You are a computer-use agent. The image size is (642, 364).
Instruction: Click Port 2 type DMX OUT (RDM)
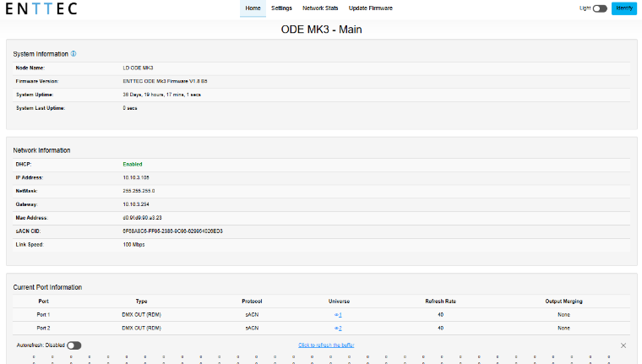click(x=141, y=329)
